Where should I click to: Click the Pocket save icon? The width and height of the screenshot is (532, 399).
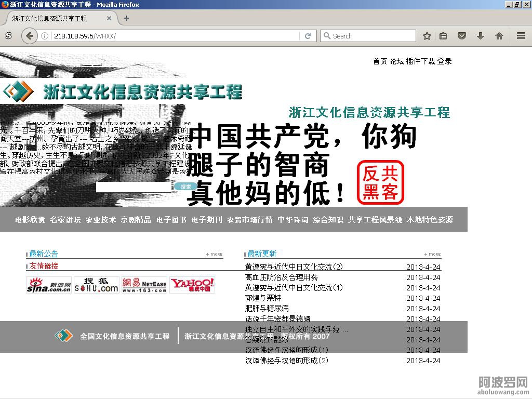pos(461,36)
